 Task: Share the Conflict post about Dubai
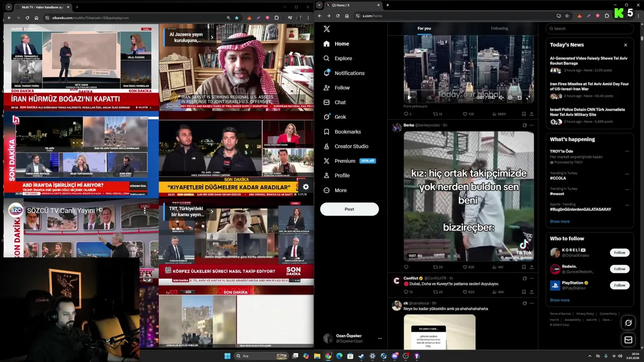[x=531, y=292]
